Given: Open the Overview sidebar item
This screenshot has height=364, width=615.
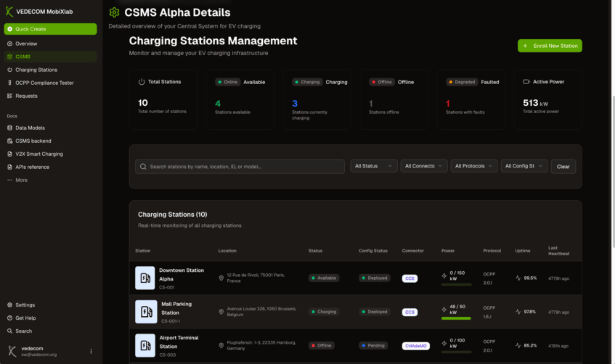Looking at the screenshot, I should (50, 44).
